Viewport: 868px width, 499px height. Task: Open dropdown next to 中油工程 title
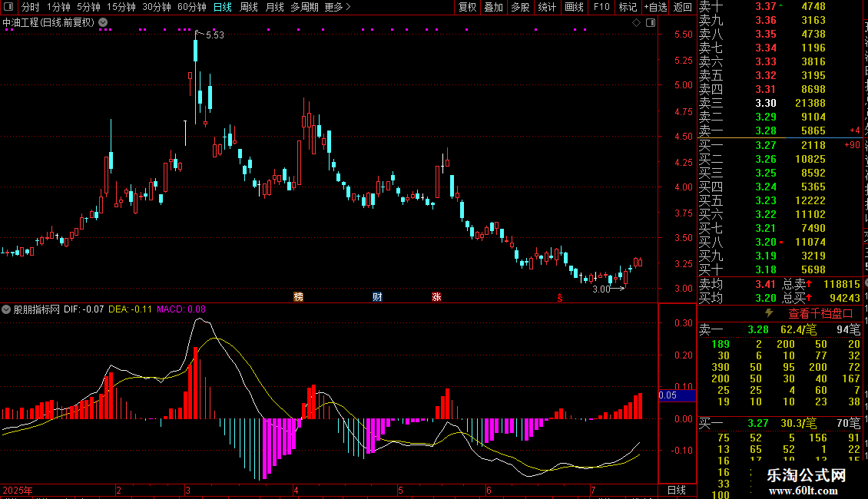coord(103,22)
